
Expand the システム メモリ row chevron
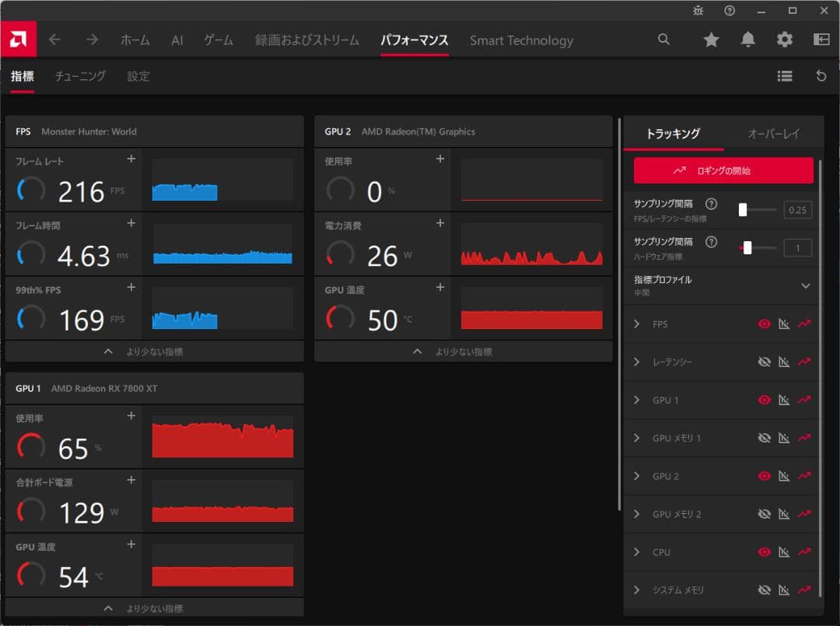pyautogui.click(x=636, y=590)
